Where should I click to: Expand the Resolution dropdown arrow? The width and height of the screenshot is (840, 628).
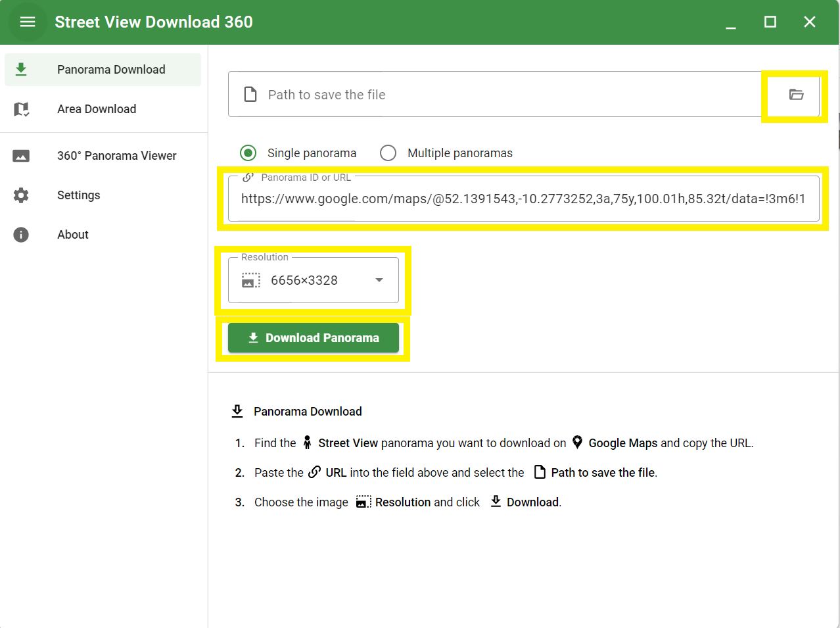[x=379, y=280]
